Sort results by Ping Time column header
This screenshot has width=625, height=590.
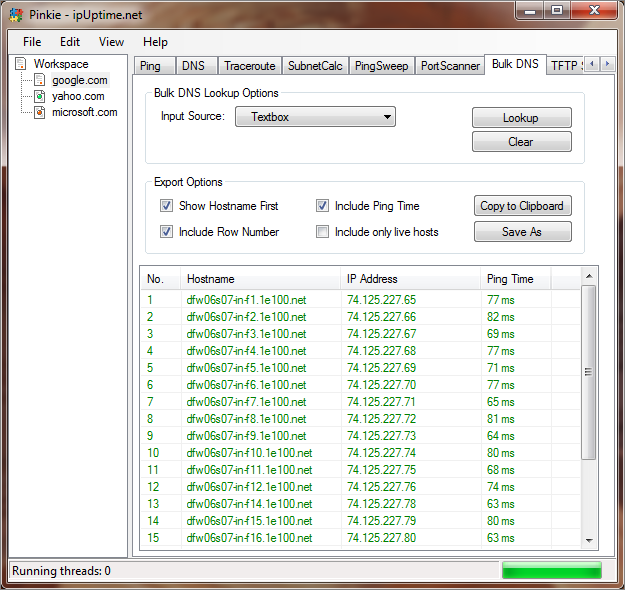click(x=510, y=279)
